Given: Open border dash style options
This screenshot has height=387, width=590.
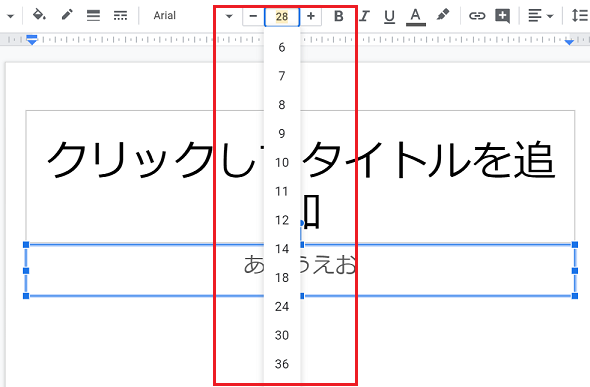Looking at the screenshot, I should coord(120,15).
